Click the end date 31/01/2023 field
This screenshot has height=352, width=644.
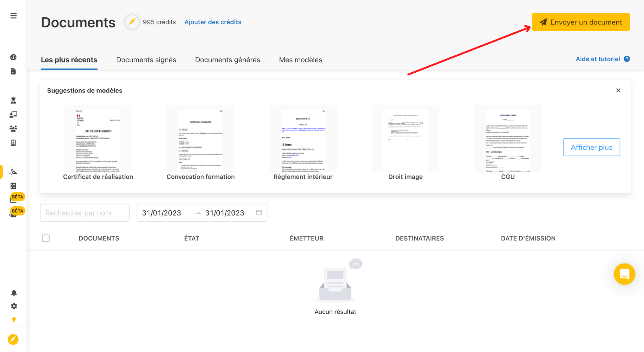[225, 213]
